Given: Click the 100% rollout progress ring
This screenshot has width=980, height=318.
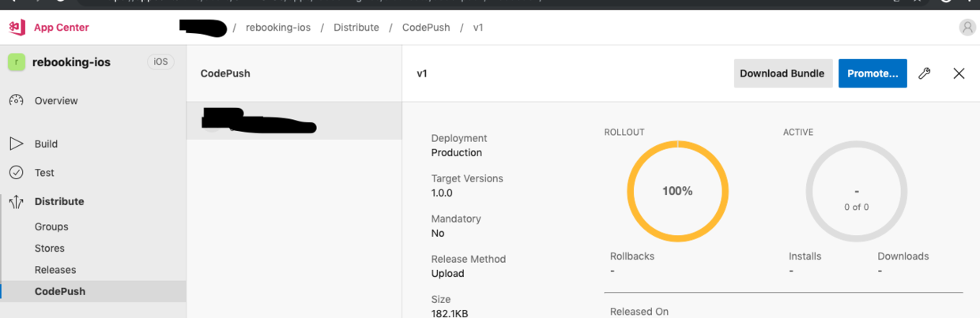Looking at the screenshot, I should (677, 191).
